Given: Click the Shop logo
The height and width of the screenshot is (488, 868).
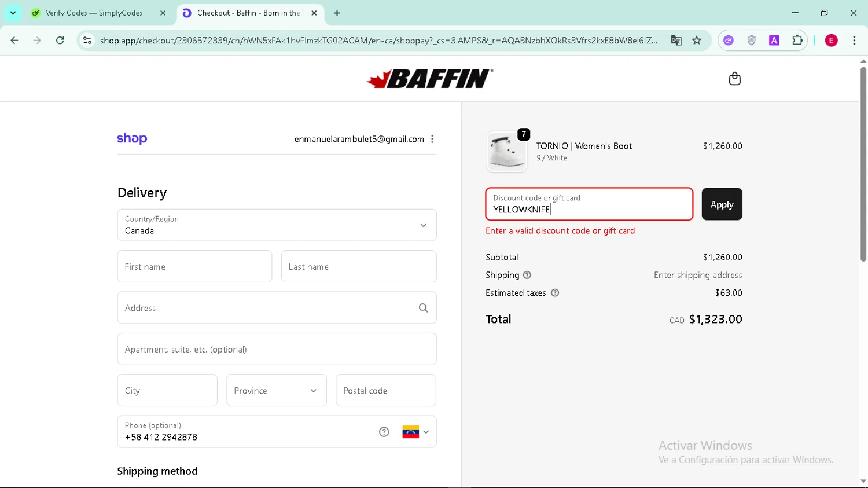Looking at the screenshot, I should click(x=132, y=138).
